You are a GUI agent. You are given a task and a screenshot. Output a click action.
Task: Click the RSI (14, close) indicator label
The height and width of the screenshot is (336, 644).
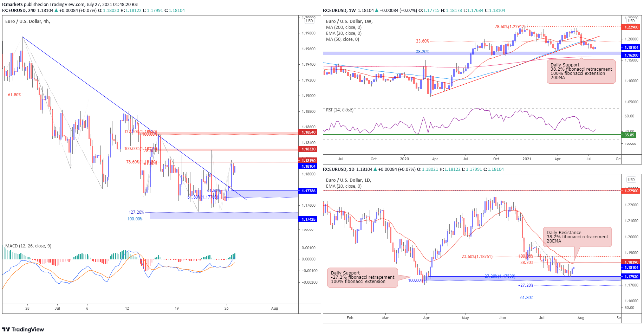click(339, 110)
